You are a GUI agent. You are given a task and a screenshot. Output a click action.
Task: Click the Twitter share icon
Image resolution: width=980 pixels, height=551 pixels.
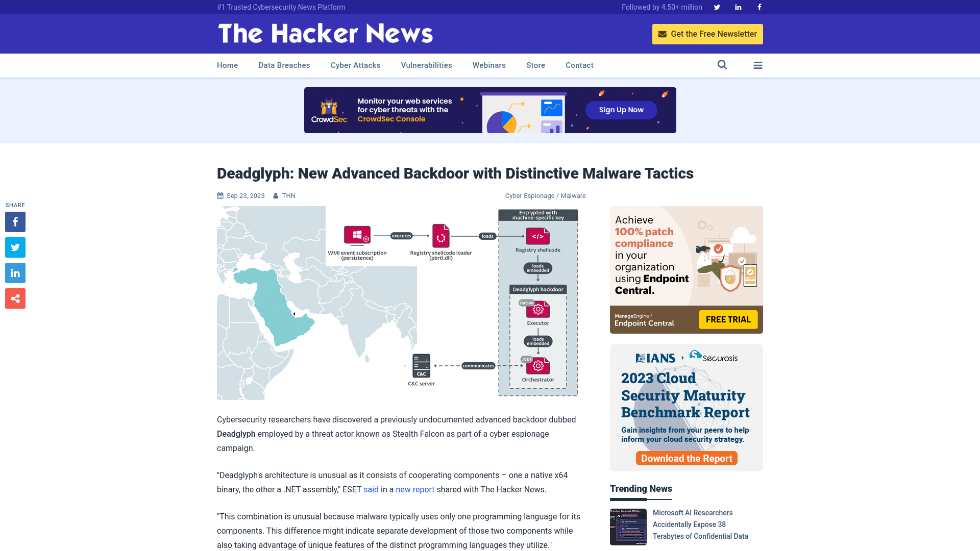pyautogui.click(x=15, y=247)
